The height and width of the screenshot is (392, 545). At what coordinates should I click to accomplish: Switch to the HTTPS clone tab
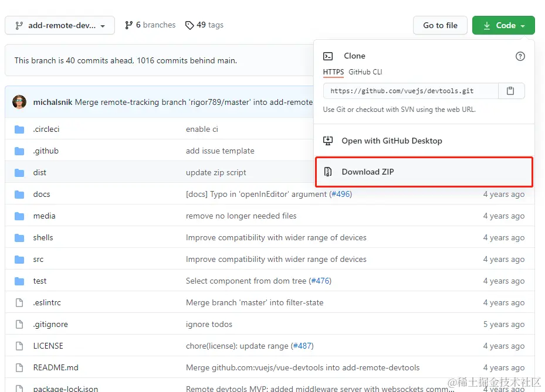point(333,72)
